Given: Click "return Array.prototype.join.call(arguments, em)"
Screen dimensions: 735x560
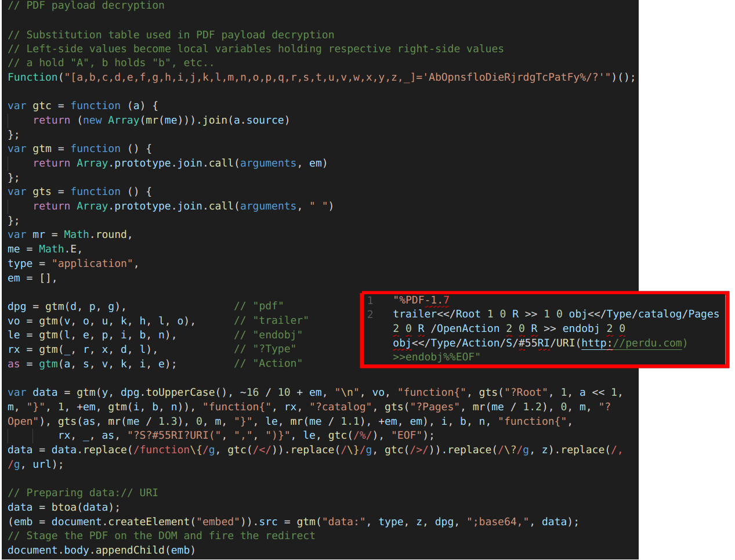Looking at the screenshot, I should click(180, 163).
